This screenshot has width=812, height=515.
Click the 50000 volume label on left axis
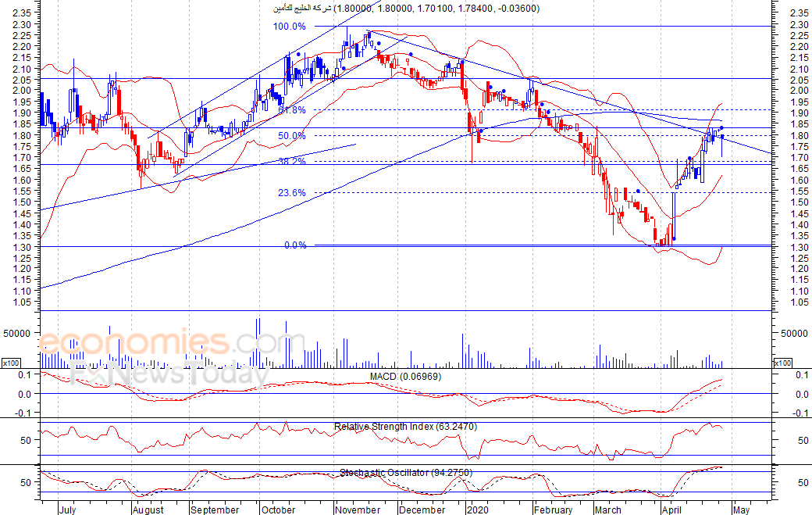pyautogui.click(x=17, y=333)
